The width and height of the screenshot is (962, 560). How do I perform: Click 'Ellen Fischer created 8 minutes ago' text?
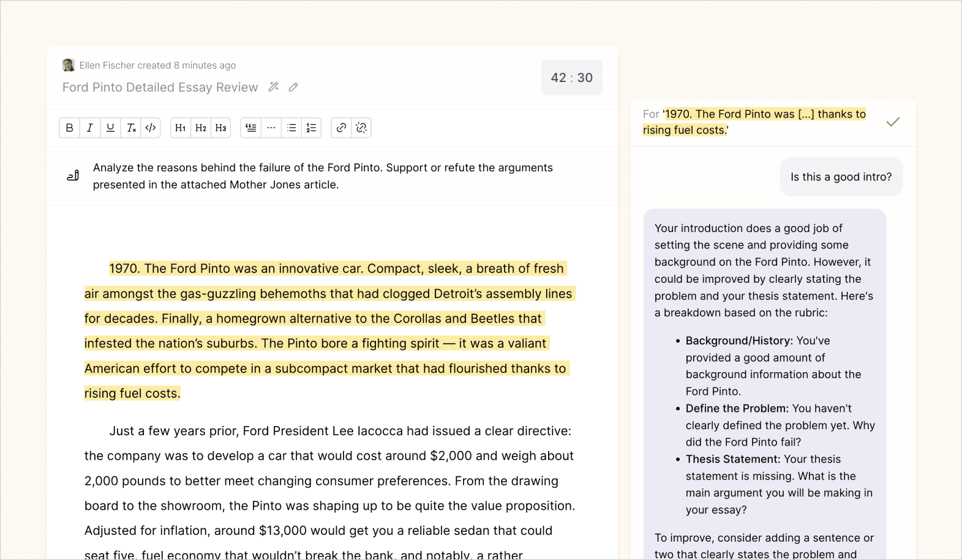tap(157, 65)
